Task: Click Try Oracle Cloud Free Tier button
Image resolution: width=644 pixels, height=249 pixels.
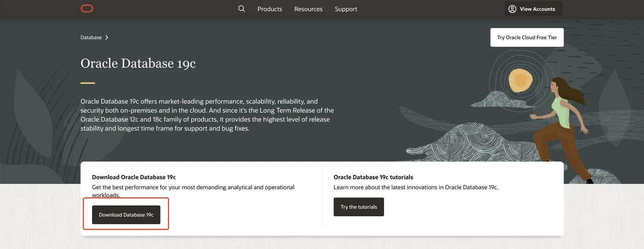Action: [527, 37]
